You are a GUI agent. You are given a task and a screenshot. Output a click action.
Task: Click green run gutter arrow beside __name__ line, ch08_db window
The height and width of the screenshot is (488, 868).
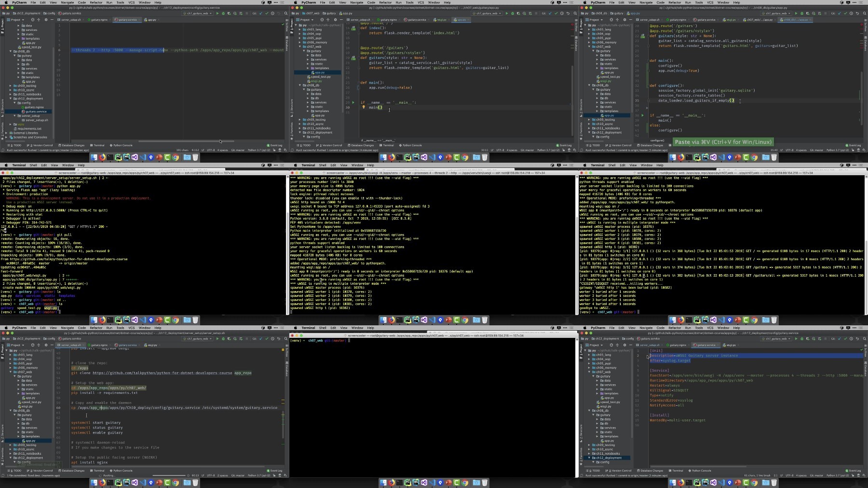click(x=642, y=115)
